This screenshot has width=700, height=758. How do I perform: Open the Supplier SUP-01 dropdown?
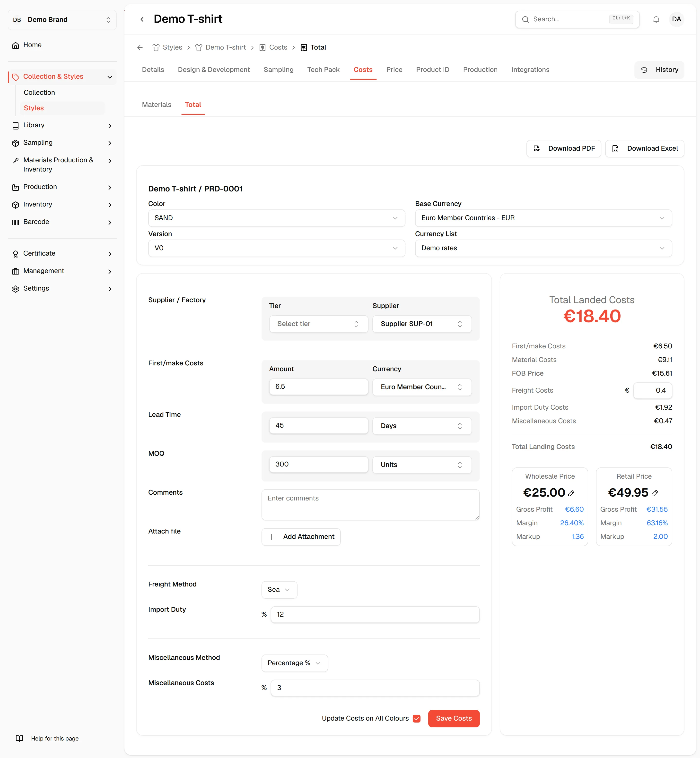point(422,324)
